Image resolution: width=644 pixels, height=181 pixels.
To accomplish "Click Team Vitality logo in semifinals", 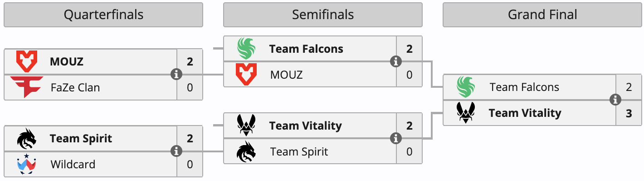I will pos(246,125).
